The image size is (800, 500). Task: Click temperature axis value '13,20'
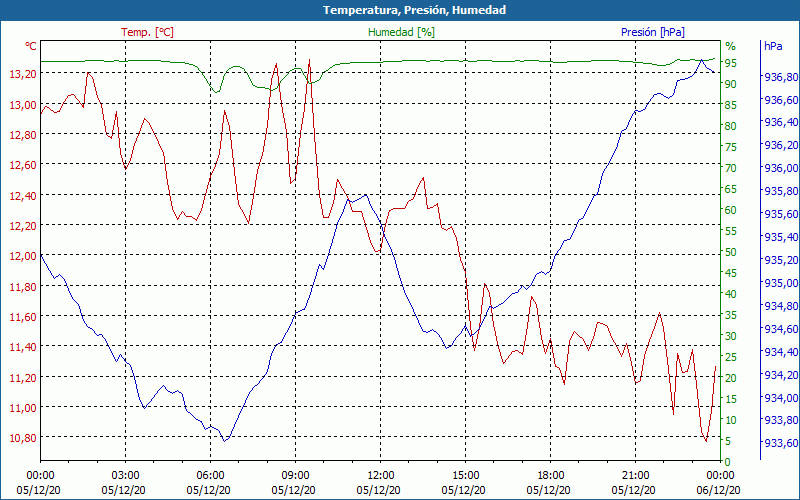coord(23,73)
